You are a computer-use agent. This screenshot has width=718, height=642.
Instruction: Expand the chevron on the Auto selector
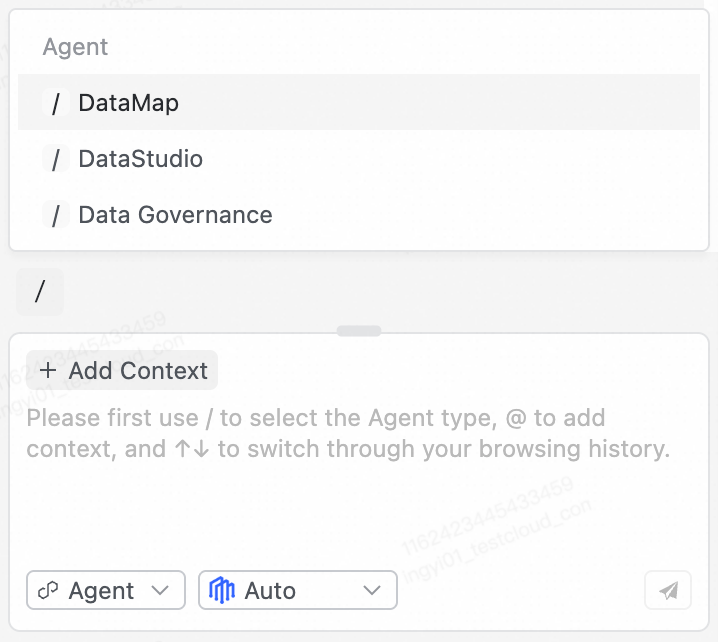(x=372, y=591)
